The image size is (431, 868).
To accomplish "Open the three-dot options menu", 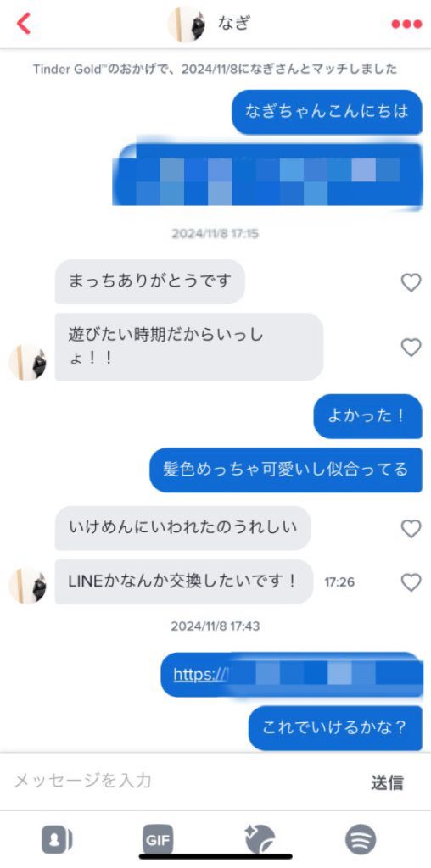I will [x=406, y=25].
